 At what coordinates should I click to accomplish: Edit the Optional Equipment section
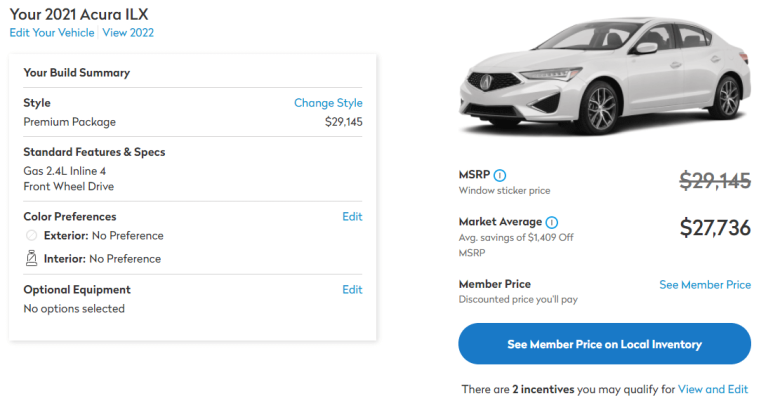(352, 290)
